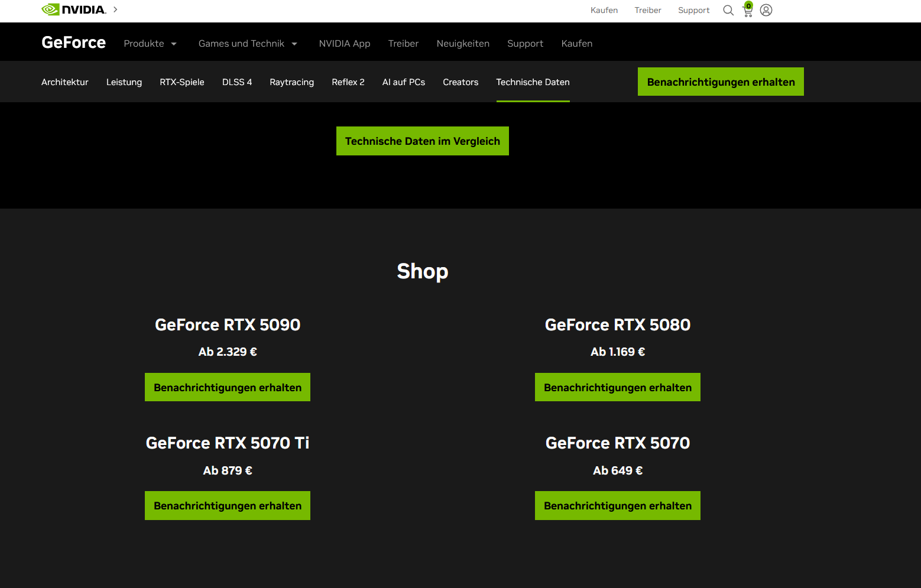
Task: Switch to the Architektur tab
Action: (65, 82)
